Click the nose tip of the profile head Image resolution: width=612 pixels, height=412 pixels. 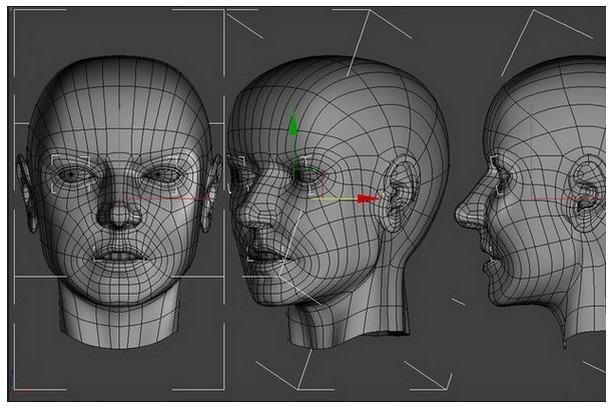click(459, 213)
